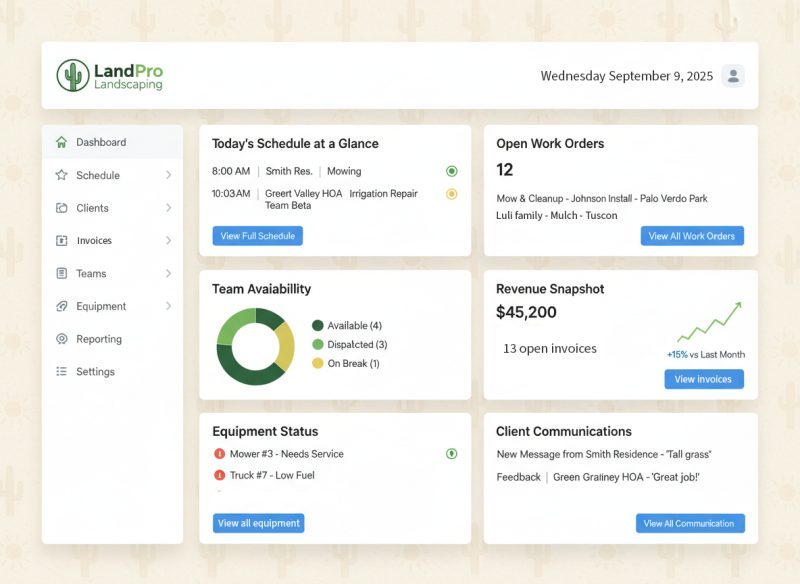Open Reporting from the sidebar icon
The width and height of the screenshot is (800, 584).
coord(60,339)
